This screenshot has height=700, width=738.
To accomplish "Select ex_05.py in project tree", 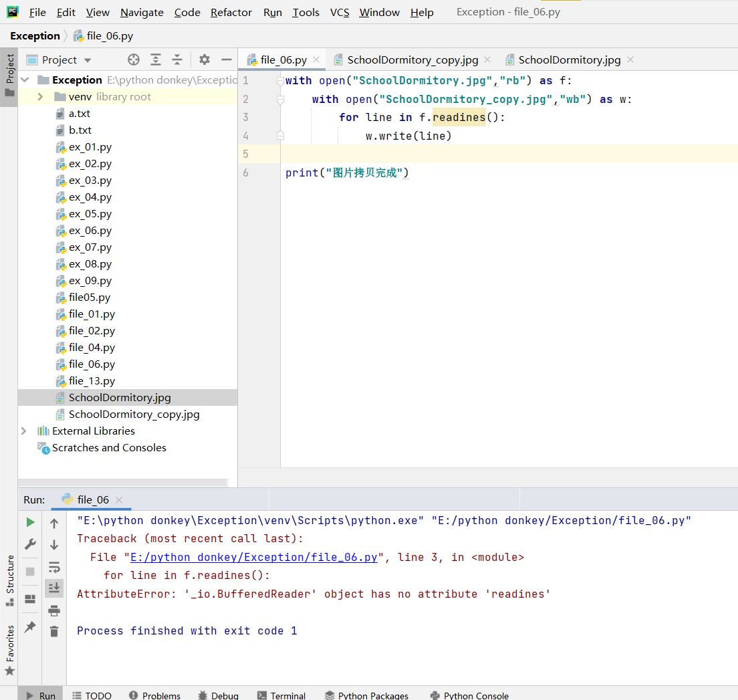I will point(90,214).
